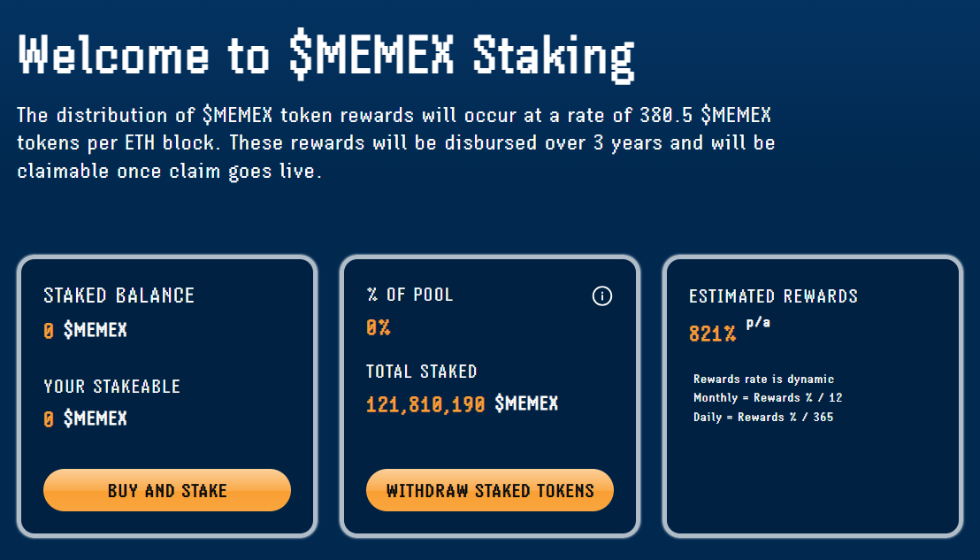980x560 pixels.
Task: Click the ESTIMATED REWARDS heading
Action: [774, 295]
